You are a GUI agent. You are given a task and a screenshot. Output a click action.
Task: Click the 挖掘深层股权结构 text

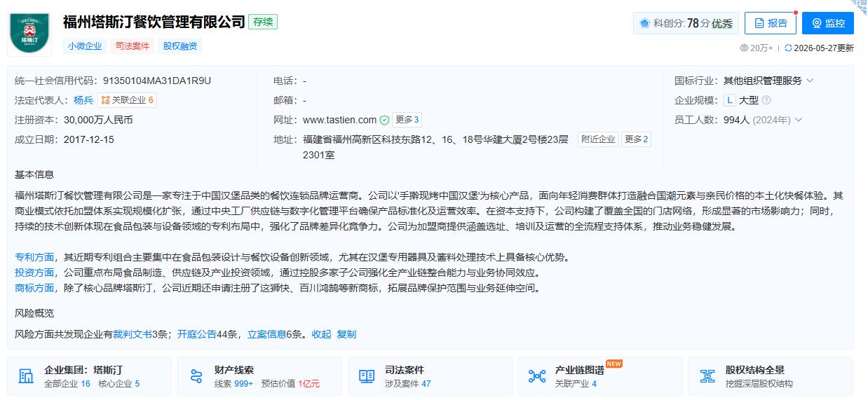(759, 384)
